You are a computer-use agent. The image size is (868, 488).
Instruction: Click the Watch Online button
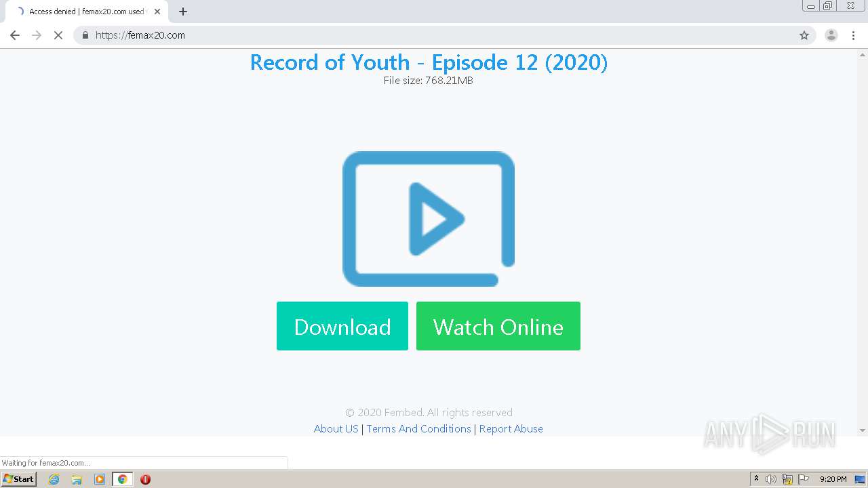498,326
